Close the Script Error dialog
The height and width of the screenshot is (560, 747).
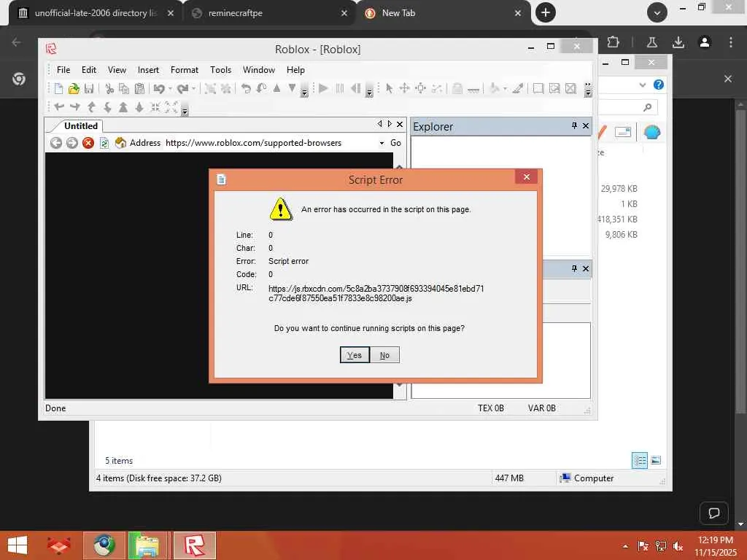point(527,177)
